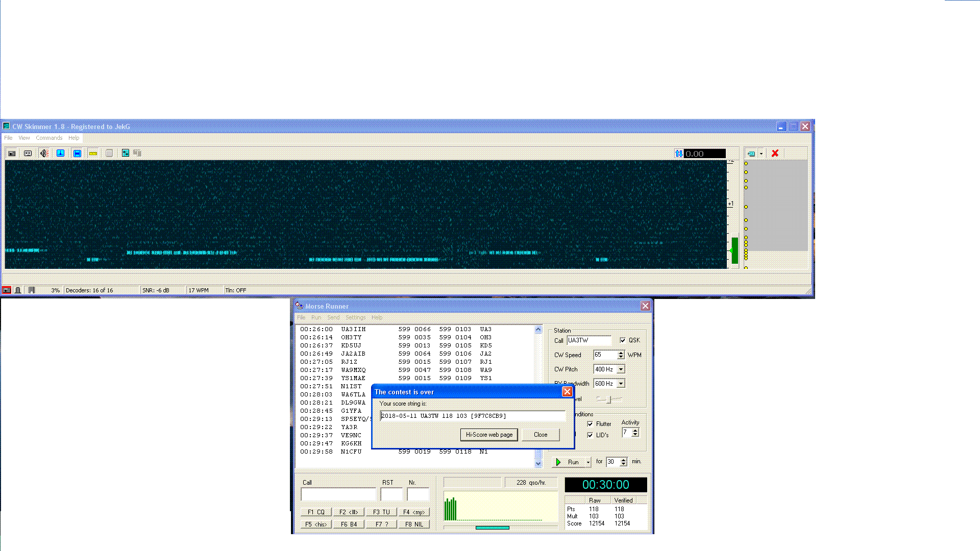Click the Hi-Score web page button
The width and height of the screenshot is (980, 551).
pos(489,435)
